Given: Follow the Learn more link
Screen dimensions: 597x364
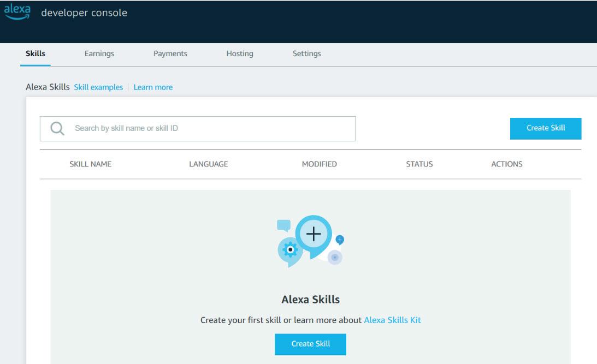Looking at the screenshot, I should (x=153, y=87).
